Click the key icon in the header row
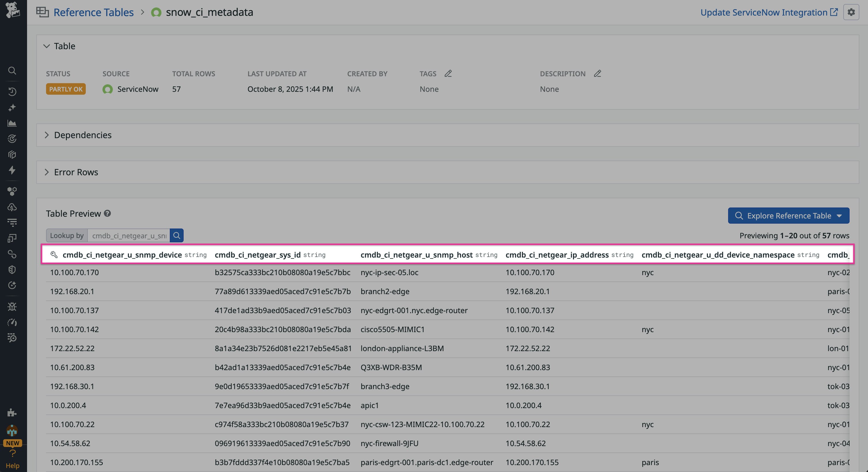 tap(54, 255)
